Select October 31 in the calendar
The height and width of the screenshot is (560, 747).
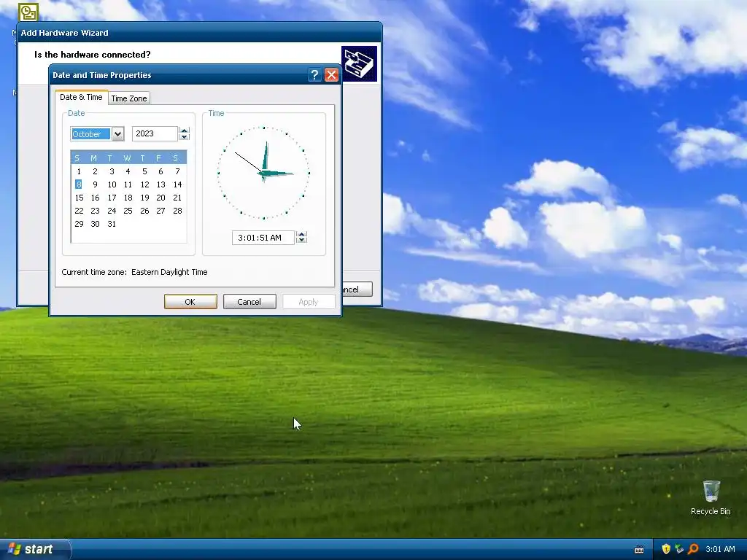pos(112,224)
